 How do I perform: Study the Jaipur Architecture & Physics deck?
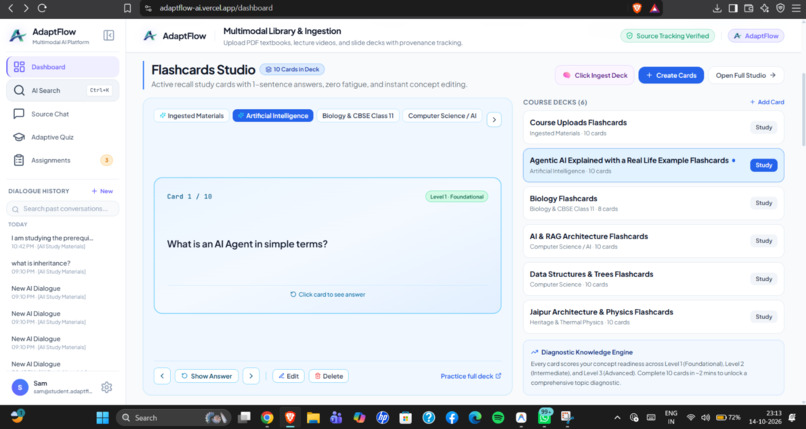pos(763,317)
